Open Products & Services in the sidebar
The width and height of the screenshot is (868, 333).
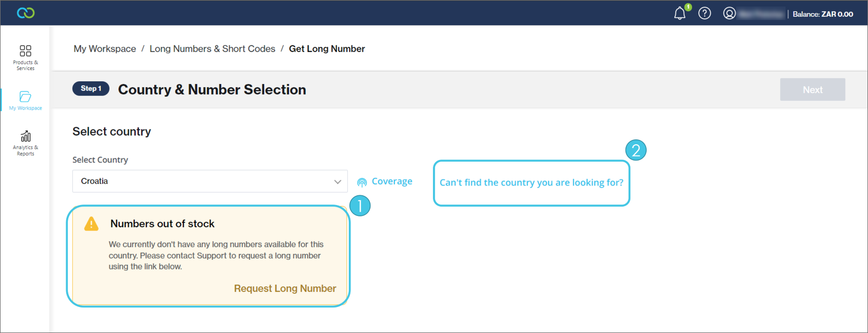[25, 57]
